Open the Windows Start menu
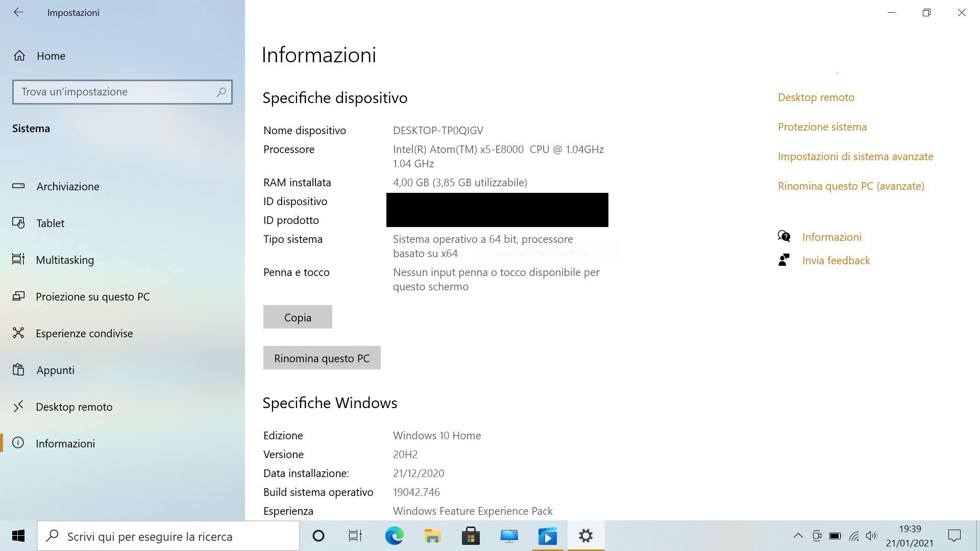Viewport: 980px width, 551px height. tap(18, 536)
